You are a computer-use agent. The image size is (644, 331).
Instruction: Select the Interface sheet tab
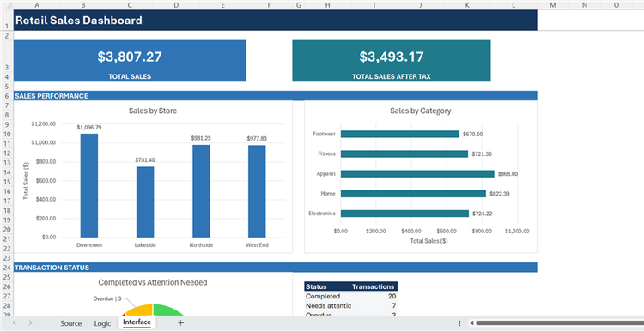point(137,322)
